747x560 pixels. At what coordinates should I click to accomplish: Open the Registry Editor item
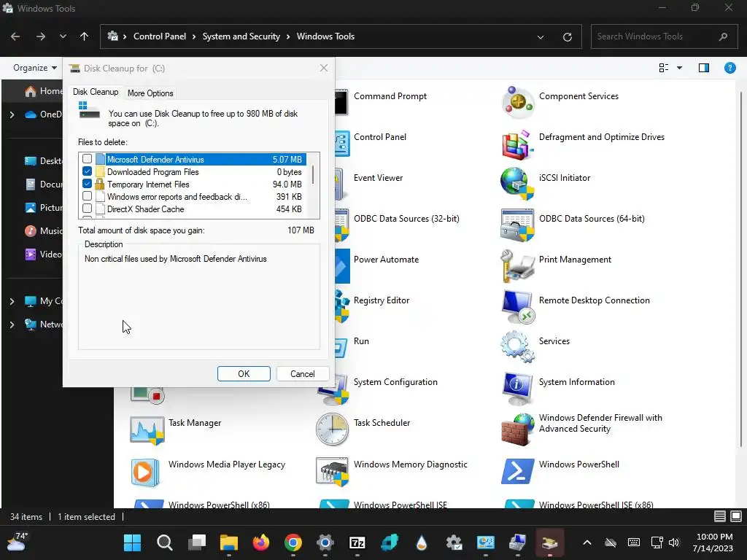tap(382, 300)
